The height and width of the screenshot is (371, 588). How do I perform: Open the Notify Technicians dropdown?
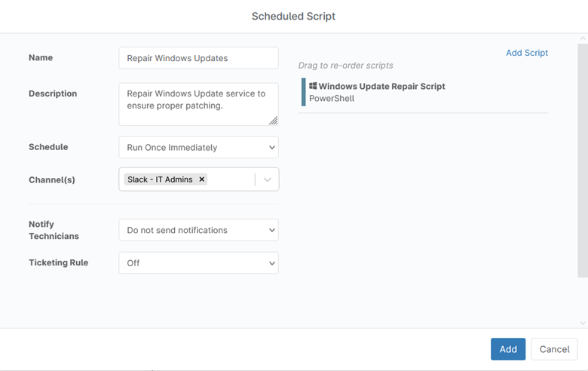(198, 230)
